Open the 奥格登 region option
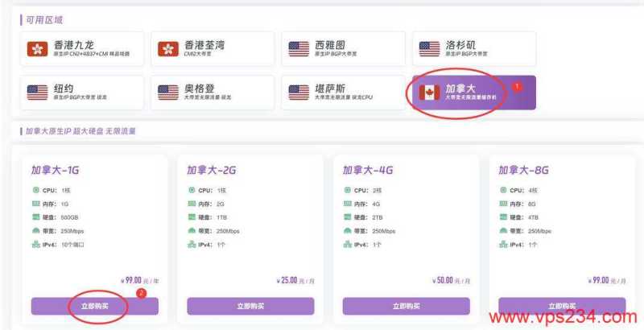 (213, 93)
